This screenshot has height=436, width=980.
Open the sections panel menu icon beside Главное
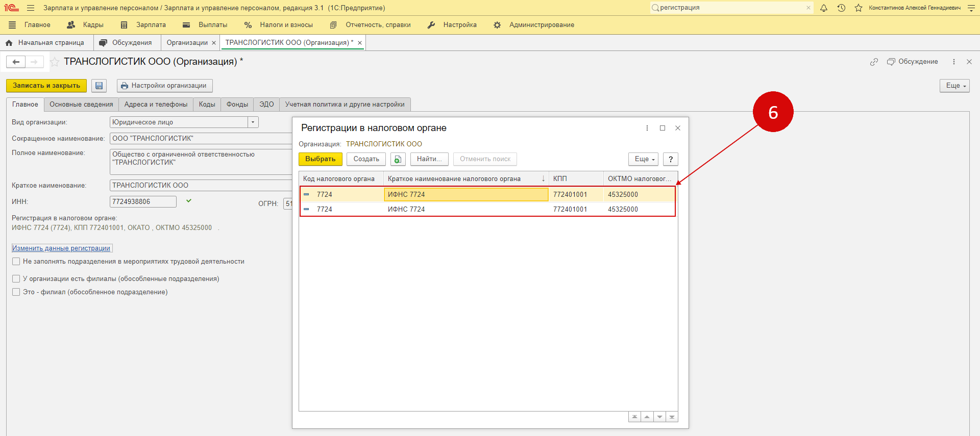12,25
